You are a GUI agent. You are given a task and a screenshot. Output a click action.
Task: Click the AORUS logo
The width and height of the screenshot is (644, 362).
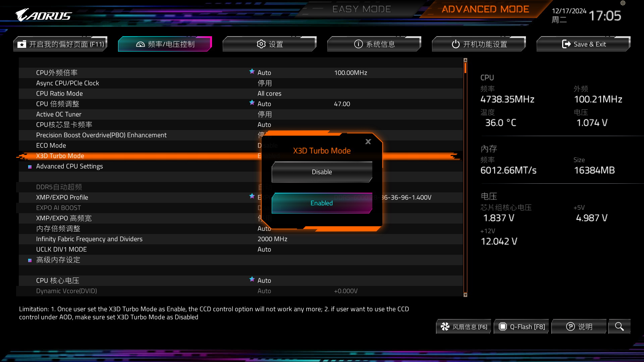(43, 15)
